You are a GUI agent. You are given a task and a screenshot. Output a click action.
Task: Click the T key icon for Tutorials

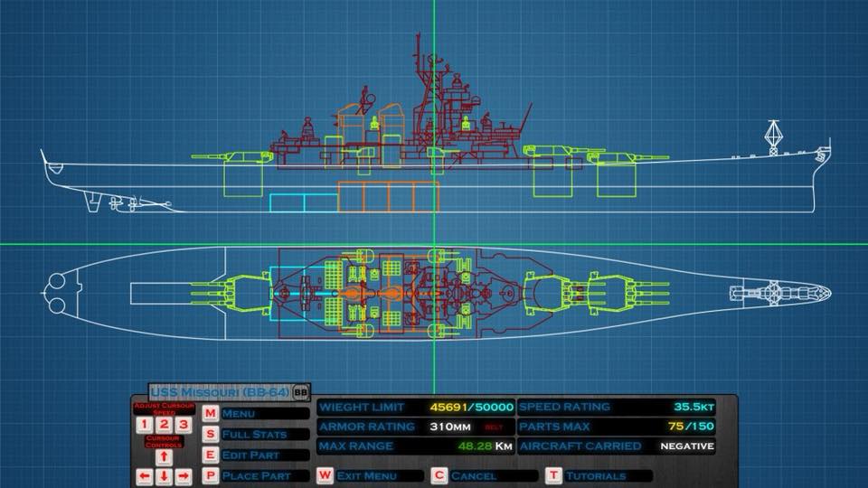pyautogui.click(x=553, y=475)
